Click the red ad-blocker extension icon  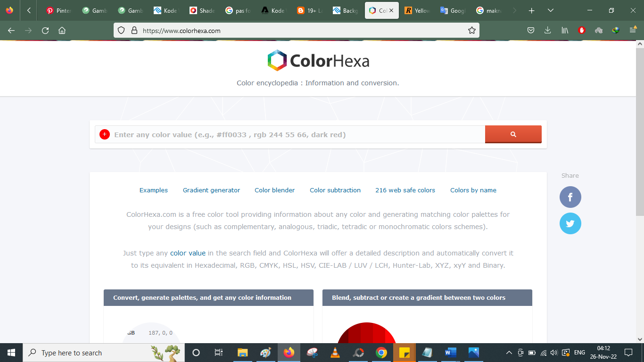click(x=582, y=31)
